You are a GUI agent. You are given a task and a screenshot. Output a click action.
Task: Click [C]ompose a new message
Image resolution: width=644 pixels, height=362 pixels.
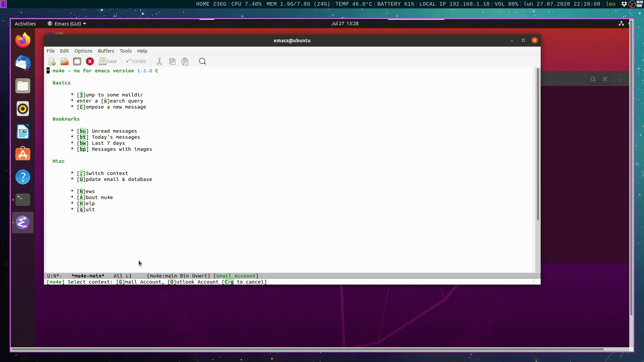111,107
